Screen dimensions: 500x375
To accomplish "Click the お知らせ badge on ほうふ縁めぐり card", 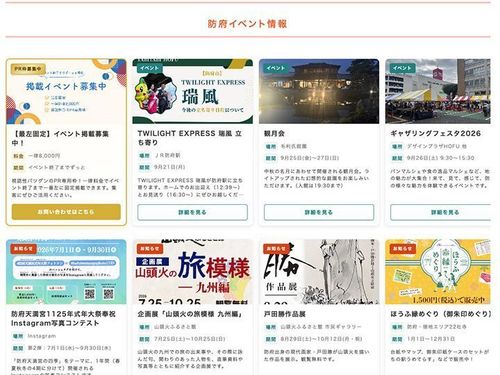I will coord(402,249).
